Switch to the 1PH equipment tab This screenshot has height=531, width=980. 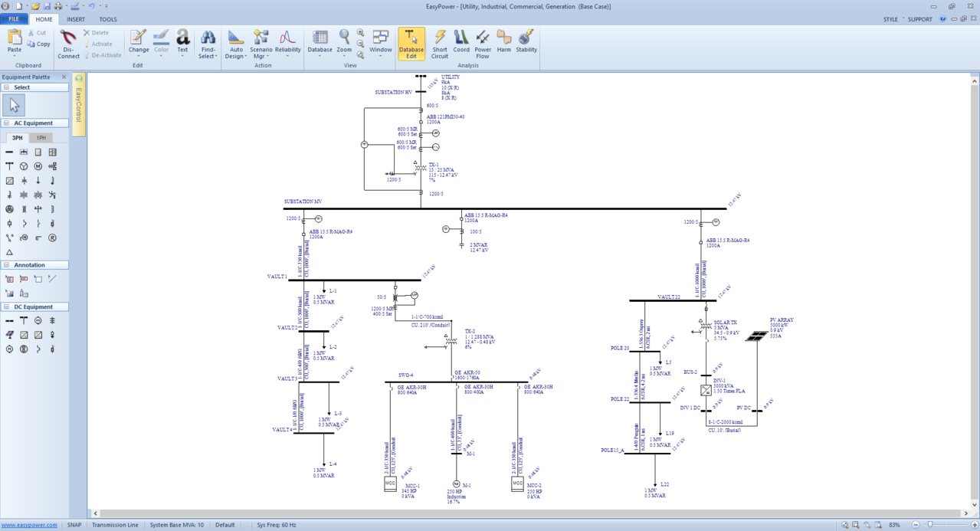click(40, 137)
